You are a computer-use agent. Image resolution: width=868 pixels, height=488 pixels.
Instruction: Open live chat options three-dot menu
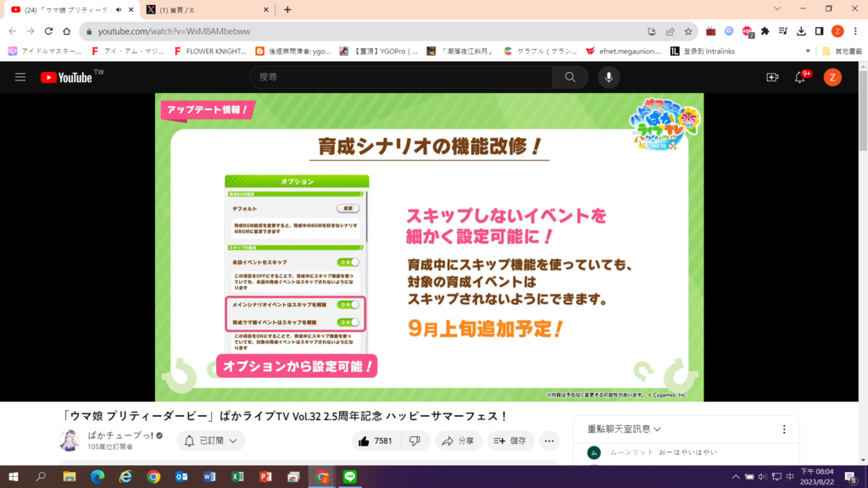[784, 430]
